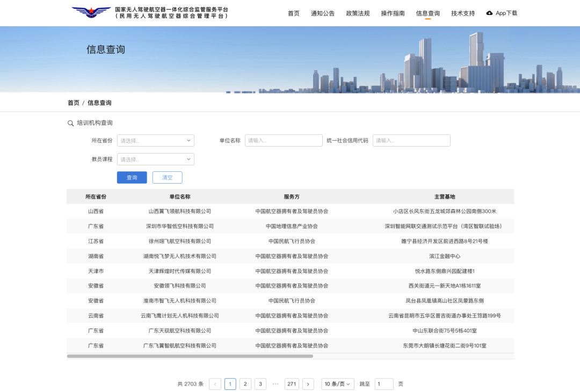The height and width of the screenshot is (392, 580).
Task: Click the platform emblem logo in header
Action: coord(91,13)
